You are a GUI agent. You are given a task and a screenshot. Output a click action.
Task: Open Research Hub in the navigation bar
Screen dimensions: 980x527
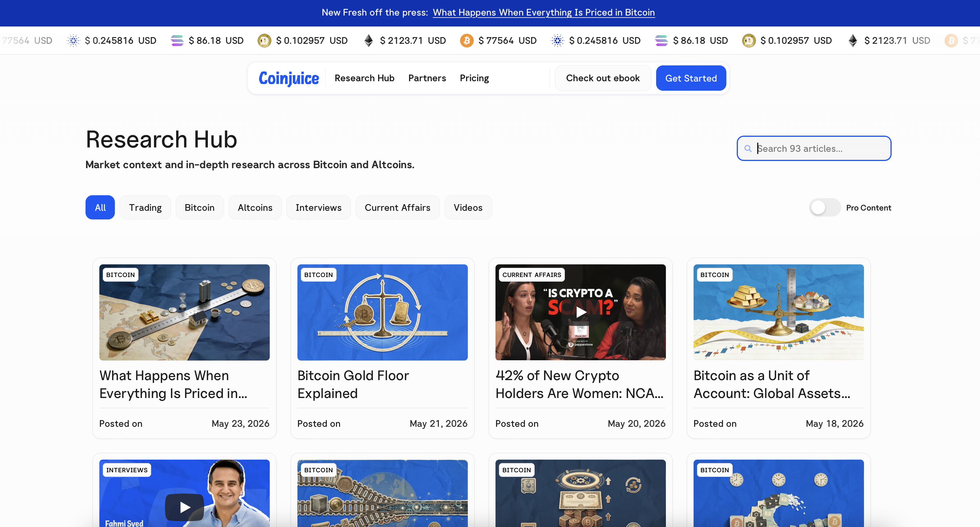pos(364,78)
